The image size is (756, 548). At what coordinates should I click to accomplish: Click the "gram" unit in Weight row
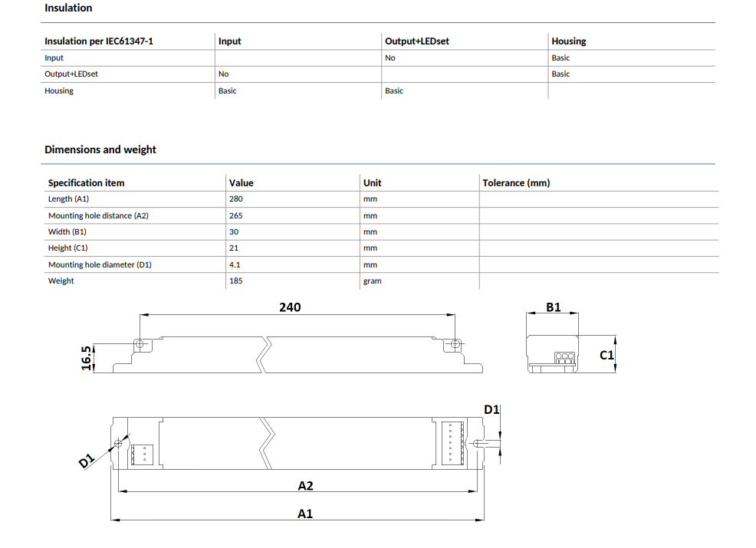tap(372, 281)
